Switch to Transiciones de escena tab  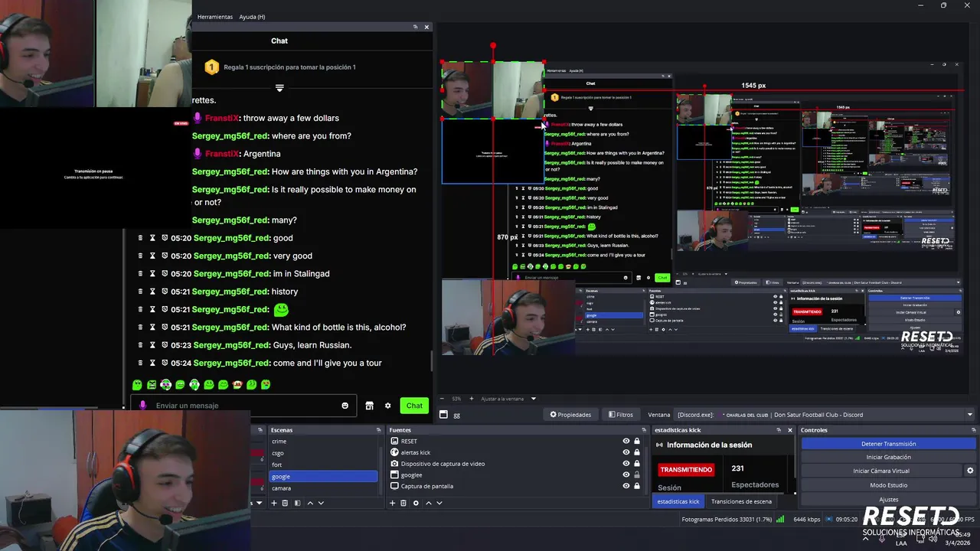point(741,501)
